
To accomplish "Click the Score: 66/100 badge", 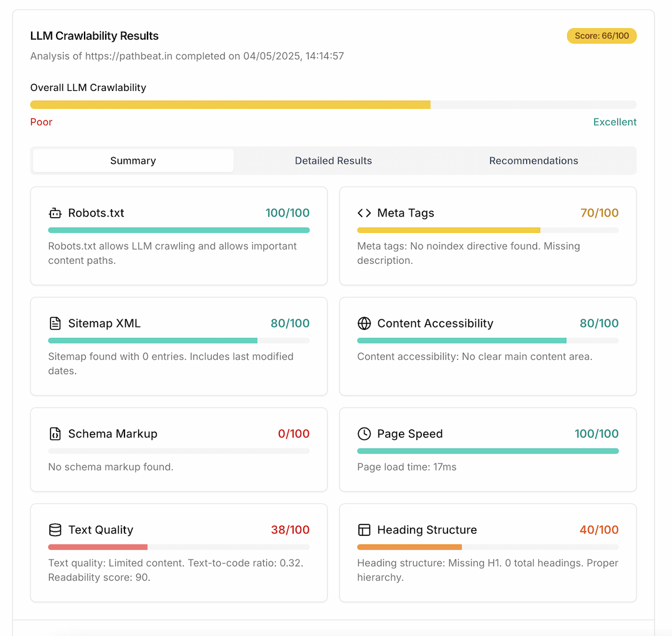I will coord(601,36).
